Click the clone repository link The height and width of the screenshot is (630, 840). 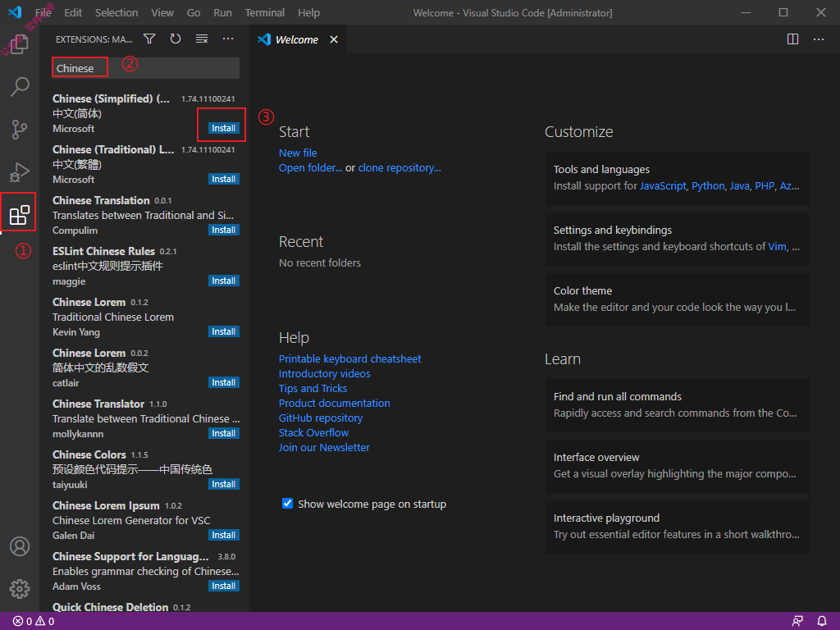tap(399, 167)
